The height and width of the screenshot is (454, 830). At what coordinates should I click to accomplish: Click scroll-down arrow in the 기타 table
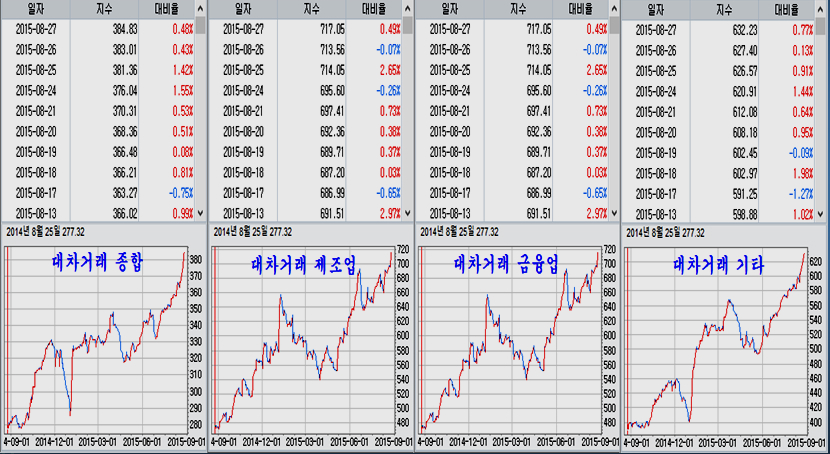click(x=820, y=212)
